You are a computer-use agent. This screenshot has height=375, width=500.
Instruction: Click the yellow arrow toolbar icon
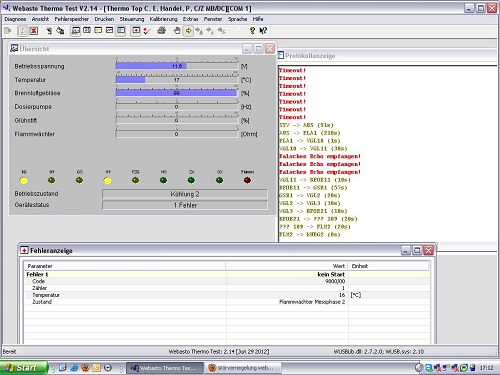tap(188, 31)
